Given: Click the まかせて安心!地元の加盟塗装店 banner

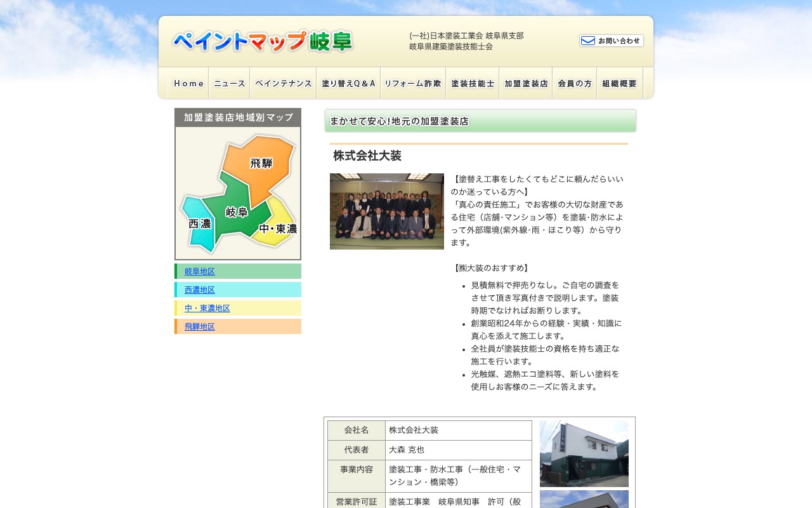Looking at the screenshot, I should point(480,121).
